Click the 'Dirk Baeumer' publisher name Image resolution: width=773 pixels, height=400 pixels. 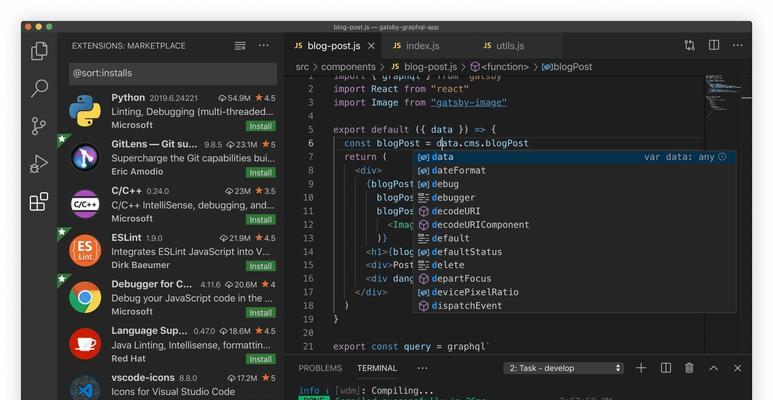click(141, 265)
